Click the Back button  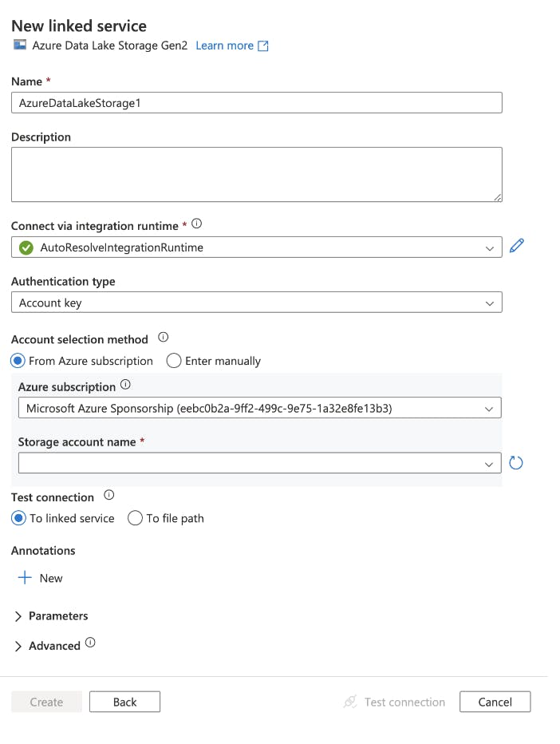click(124, 702)
